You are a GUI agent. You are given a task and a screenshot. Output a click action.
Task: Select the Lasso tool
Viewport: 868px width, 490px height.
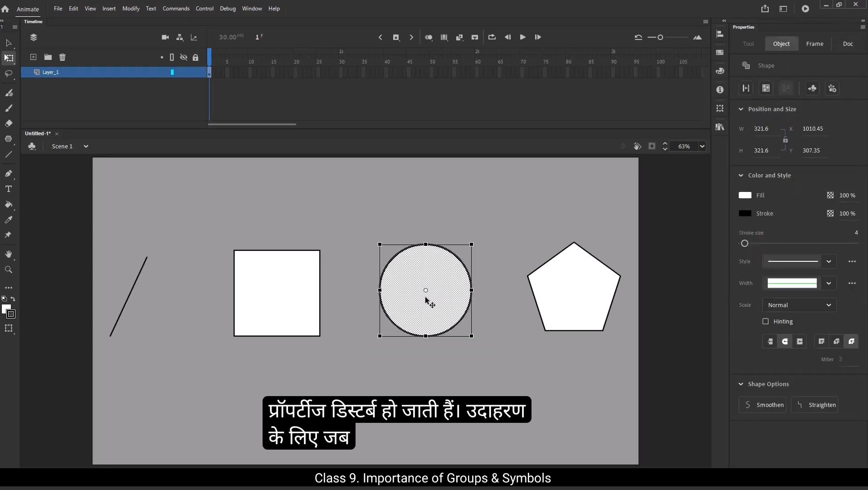(8, 73)
